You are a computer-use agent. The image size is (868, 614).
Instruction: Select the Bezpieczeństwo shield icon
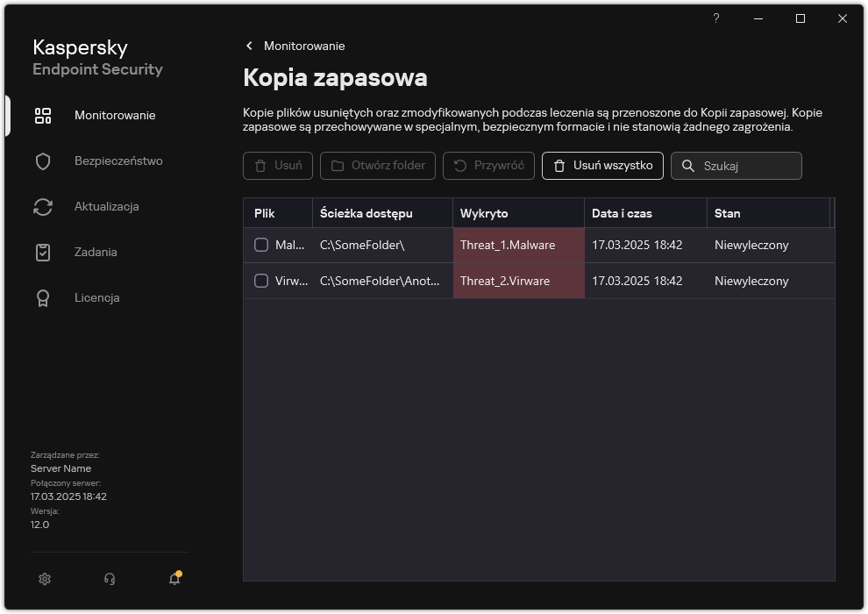42,161
